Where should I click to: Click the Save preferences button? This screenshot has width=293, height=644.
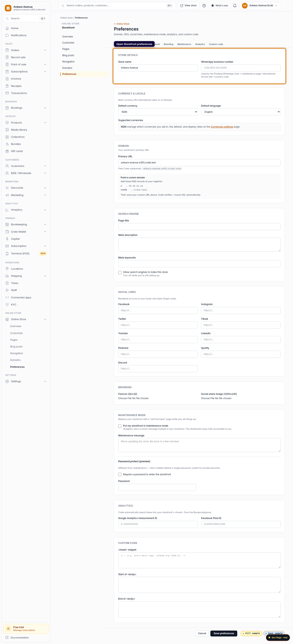click(224, 633)
